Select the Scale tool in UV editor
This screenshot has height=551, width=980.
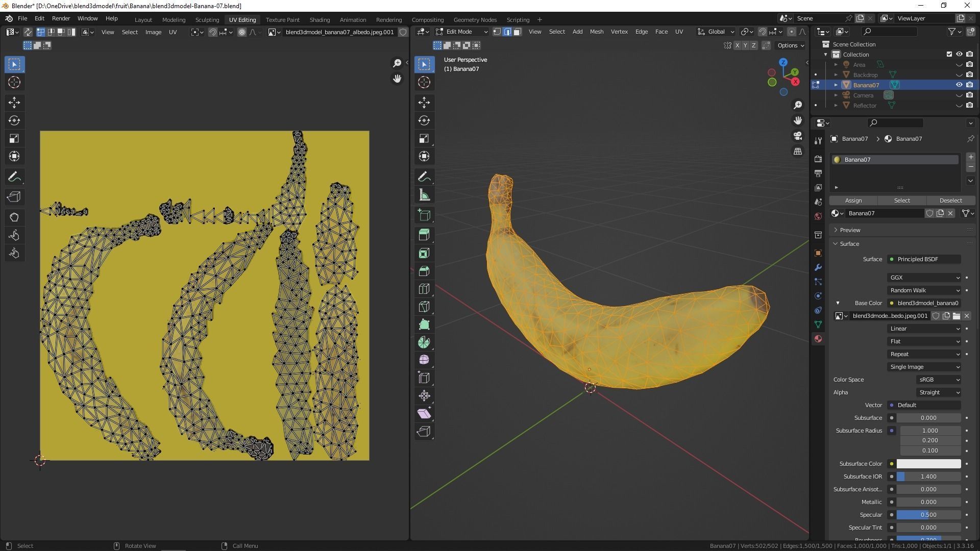pyautogui.click(x=14, y=138)
